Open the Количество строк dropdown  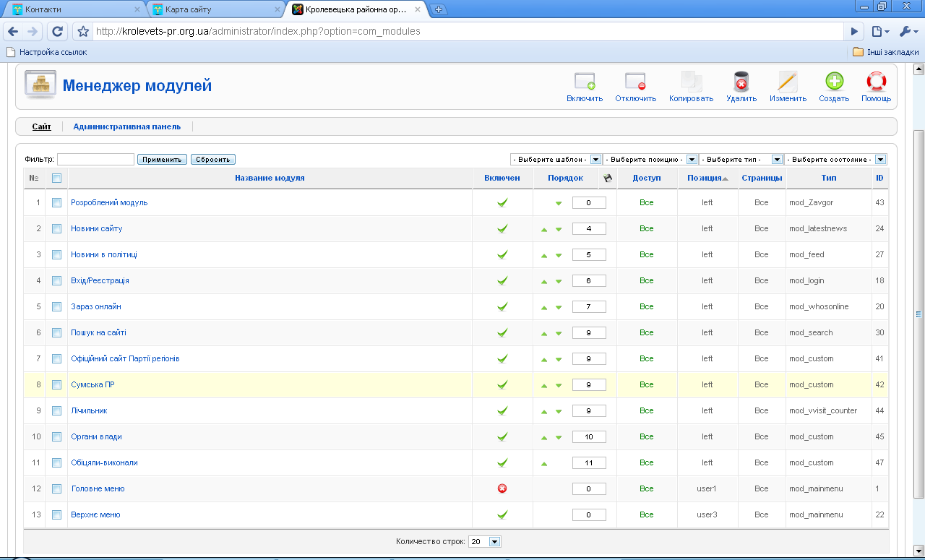pos(494,541)
